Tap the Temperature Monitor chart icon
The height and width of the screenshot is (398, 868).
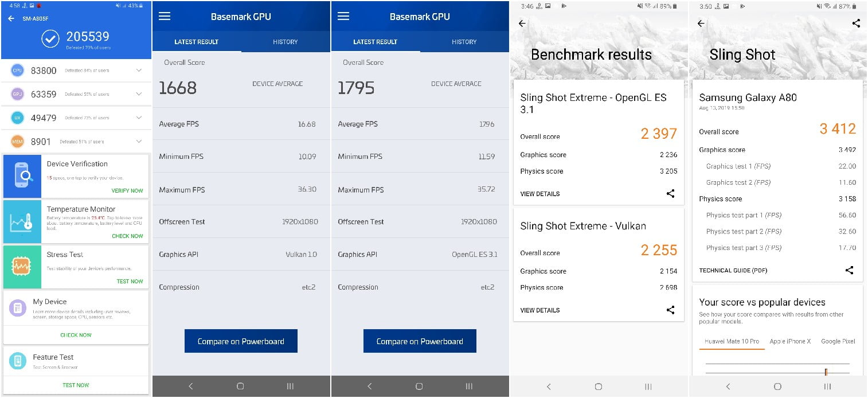(22, 221)
